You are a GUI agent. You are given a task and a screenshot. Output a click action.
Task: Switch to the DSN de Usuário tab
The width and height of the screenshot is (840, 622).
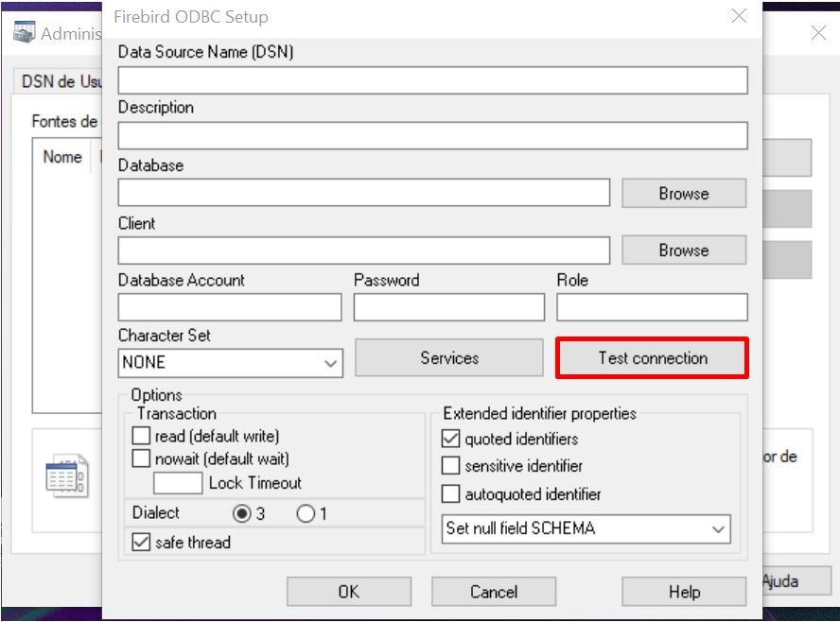(59, 82)
